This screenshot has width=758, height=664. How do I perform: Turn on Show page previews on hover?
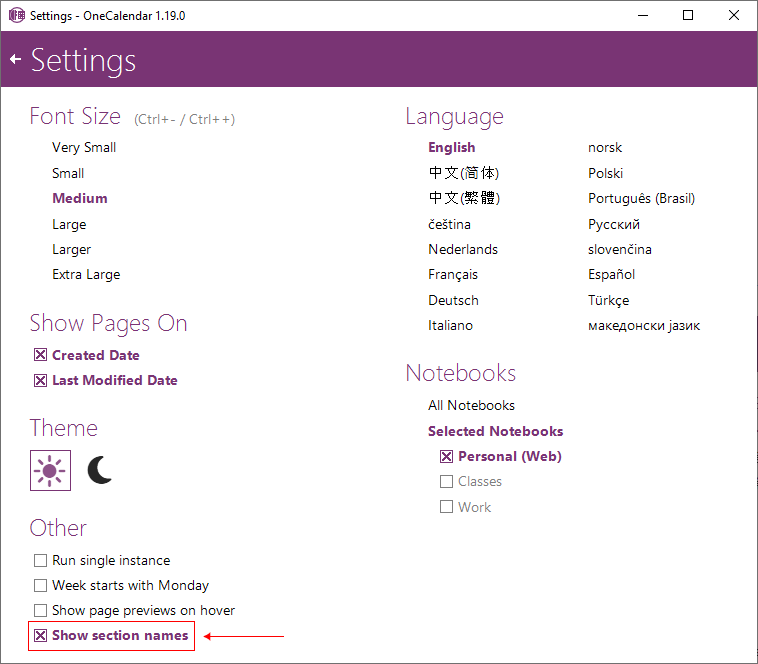click(x=41, y=610)
